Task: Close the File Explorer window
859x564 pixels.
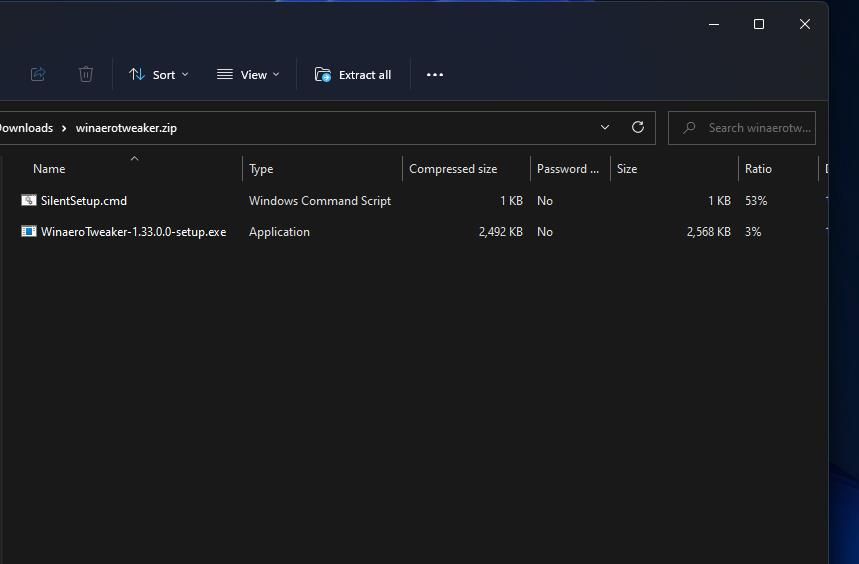Action: click(805, 24)
